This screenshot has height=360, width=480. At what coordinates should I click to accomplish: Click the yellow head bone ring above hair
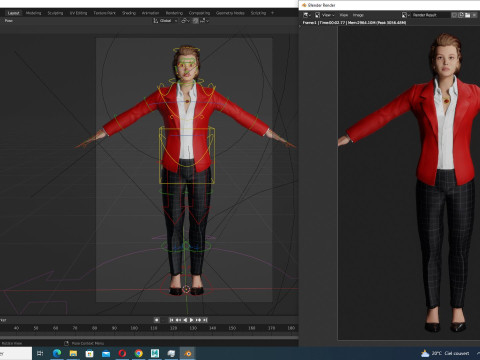point(186,50)
